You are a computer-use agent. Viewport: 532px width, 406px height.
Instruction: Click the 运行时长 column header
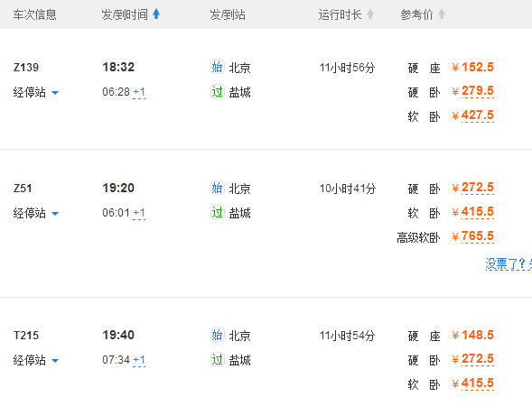[340, 14]
